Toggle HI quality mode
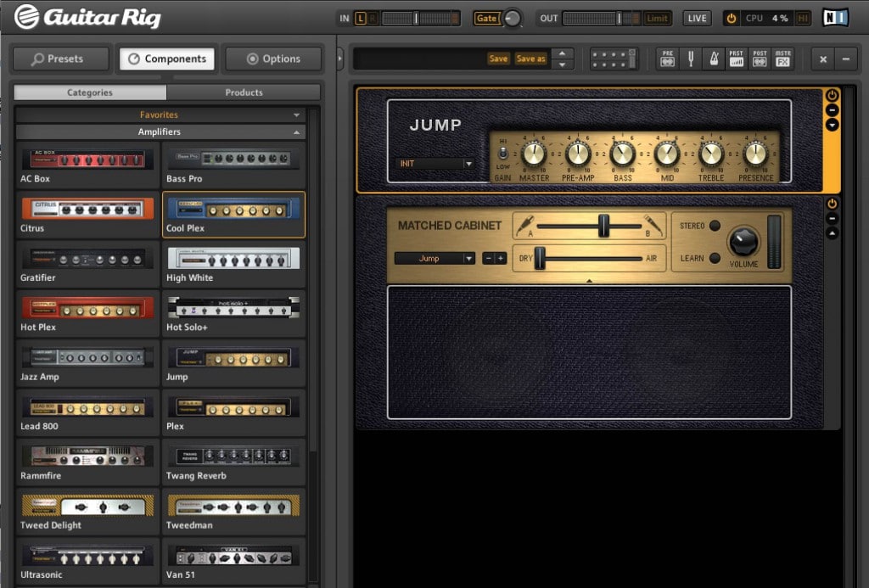Screen dimensions: 869x588 (803, 19)
